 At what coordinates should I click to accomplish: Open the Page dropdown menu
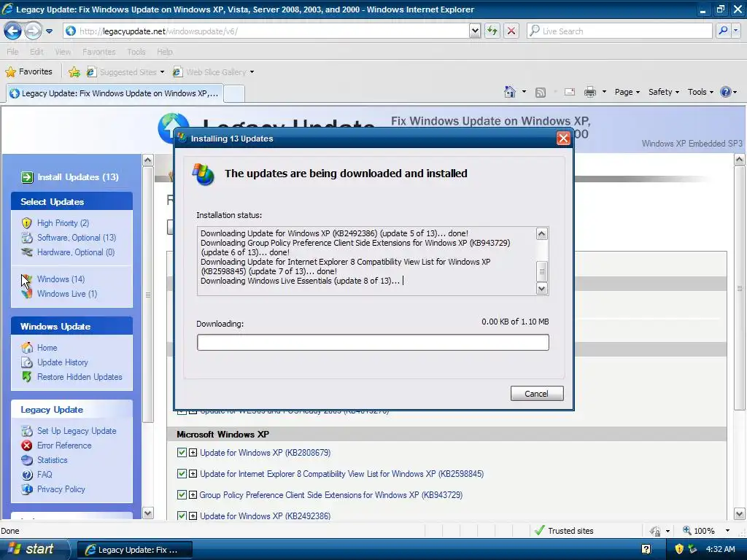tap(627, 92)
